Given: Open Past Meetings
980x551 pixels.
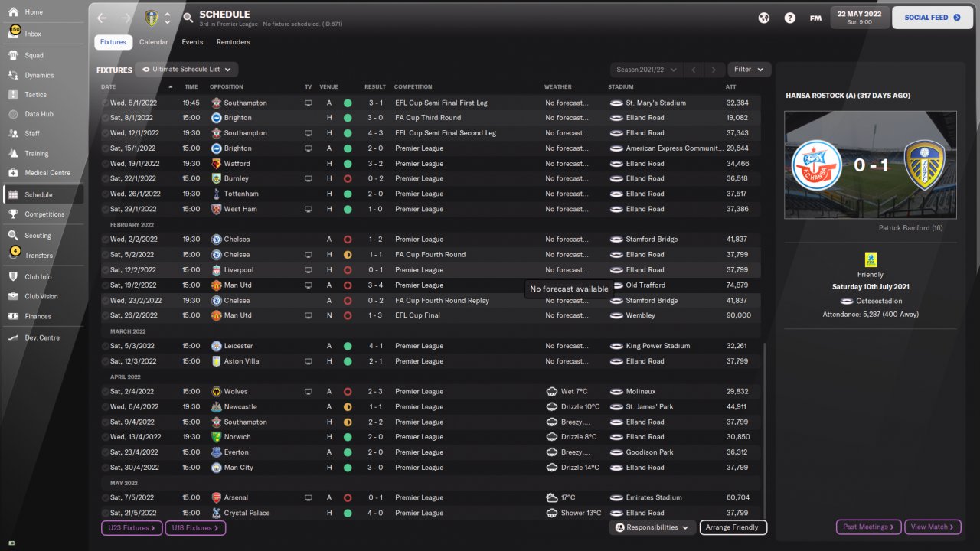Looking at the screenshot, I should click(868, 527).
